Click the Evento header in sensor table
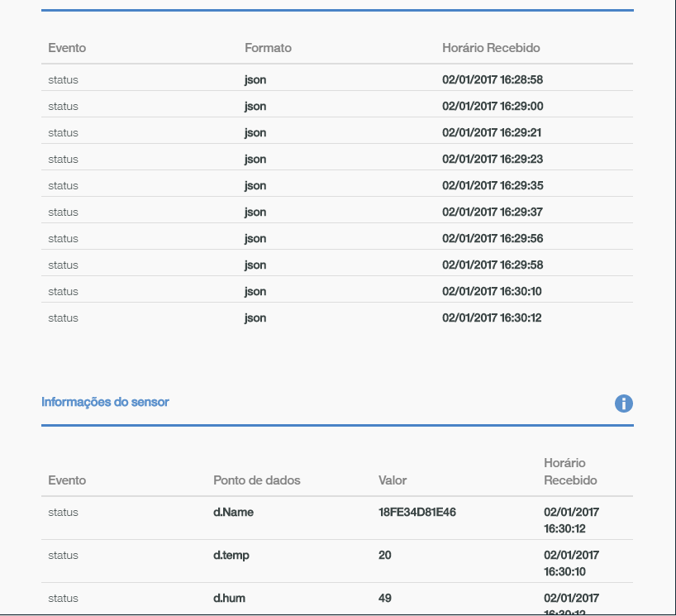The width and height of the screenshot is (676, 616). (x=67, y=480)
